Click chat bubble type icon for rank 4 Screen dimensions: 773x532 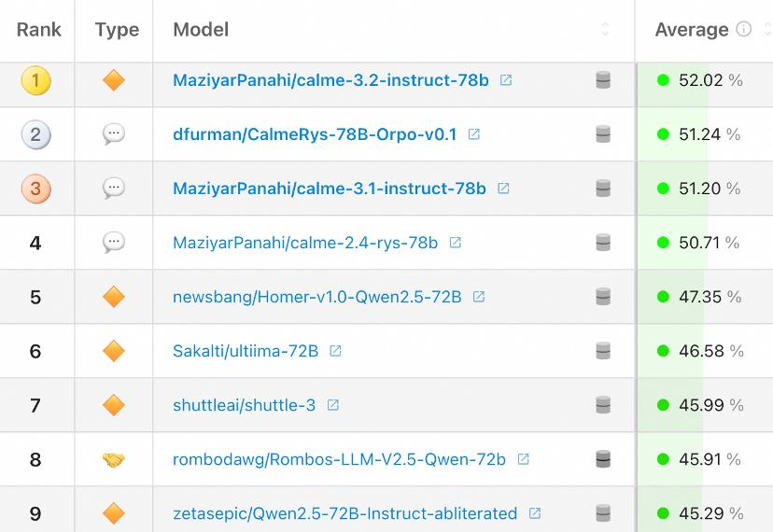click(x=113, y=243)
